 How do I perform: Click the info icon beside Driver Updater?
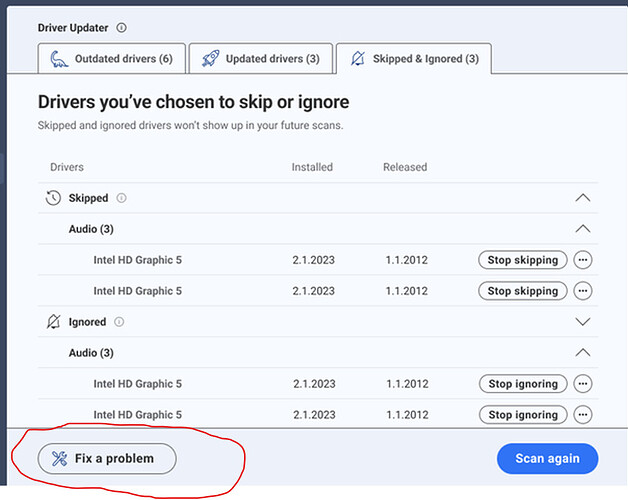121,28
